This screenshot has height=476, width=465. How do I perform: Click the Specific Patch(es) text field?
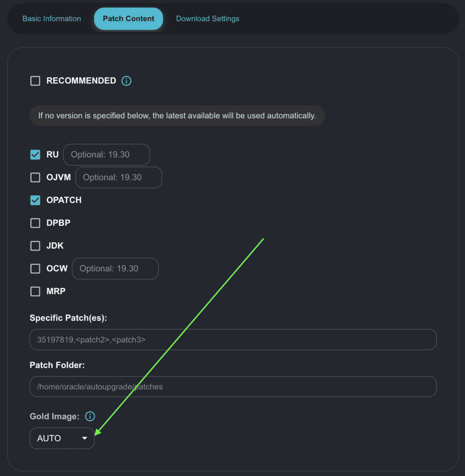point(233,340)
